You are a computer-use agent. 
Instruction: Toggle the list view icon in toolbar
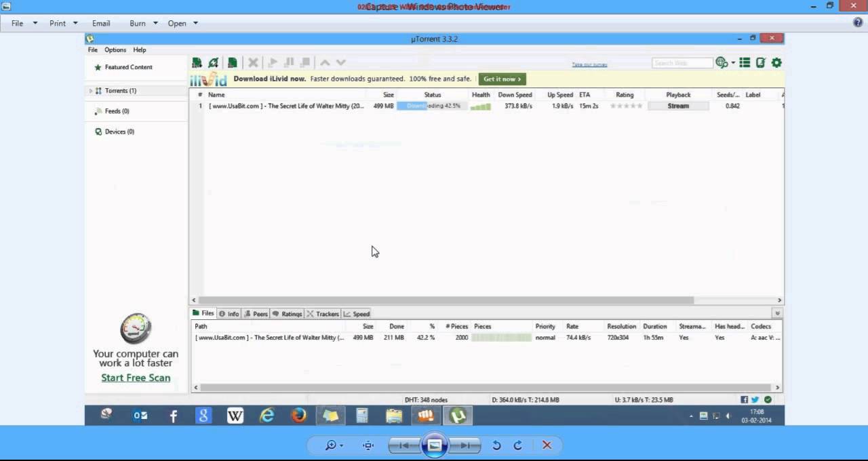click(745, 62)
